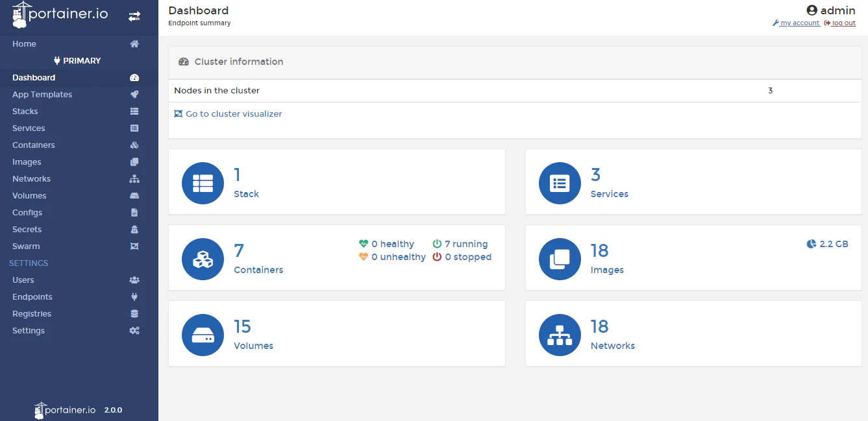Open Go to cluster visualizer link
Image resolution: width=868 pixels, height=421 pixels.
coord(228,114)
